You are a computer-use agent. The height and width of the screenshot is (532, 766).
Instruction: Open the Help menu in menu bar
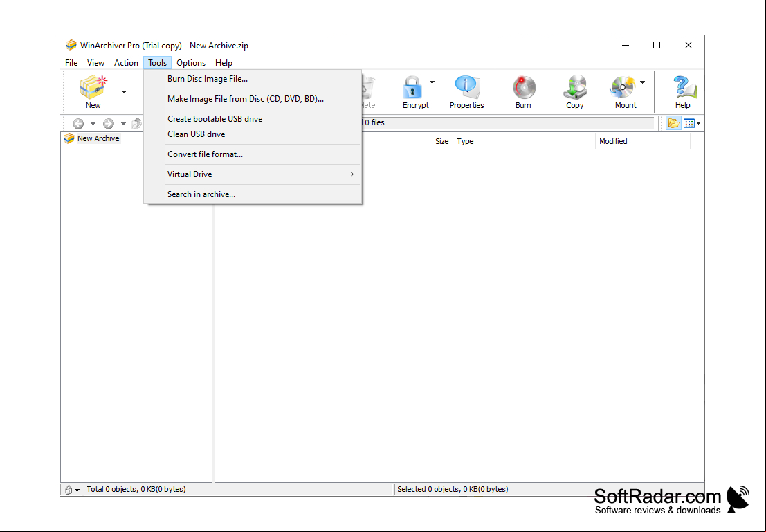pyautogui.click(x=224, y=62)
